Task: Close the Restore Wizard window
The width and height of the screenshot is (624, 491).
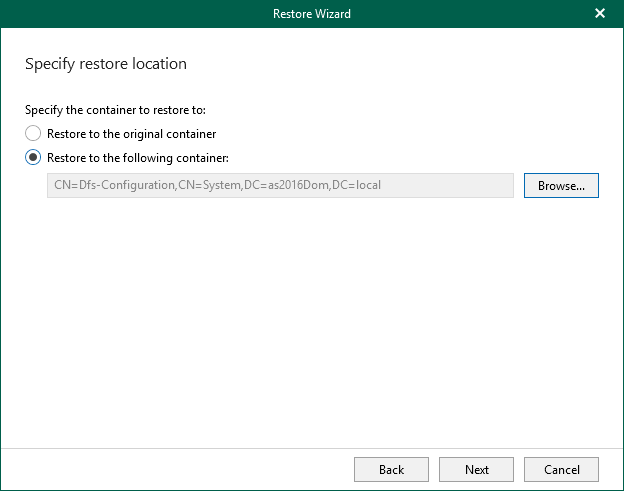Action: point(600,14)
